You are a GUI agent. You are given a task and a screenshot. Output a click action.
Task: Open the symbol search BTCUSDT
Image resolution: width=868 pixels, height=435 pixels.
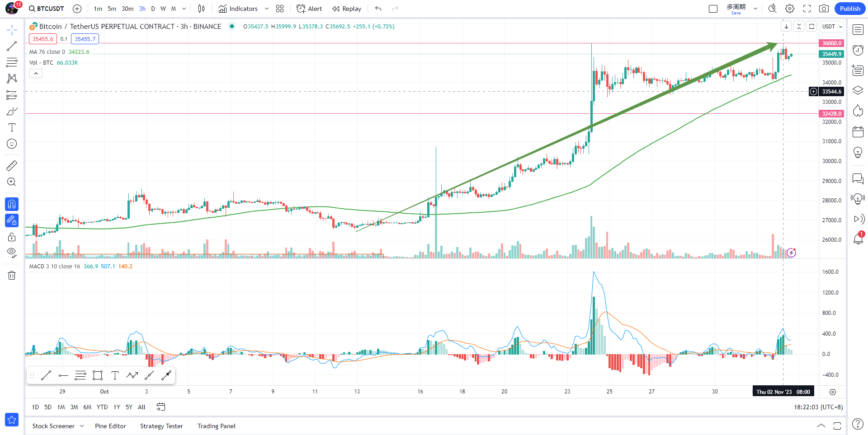(x=47, y=9)
